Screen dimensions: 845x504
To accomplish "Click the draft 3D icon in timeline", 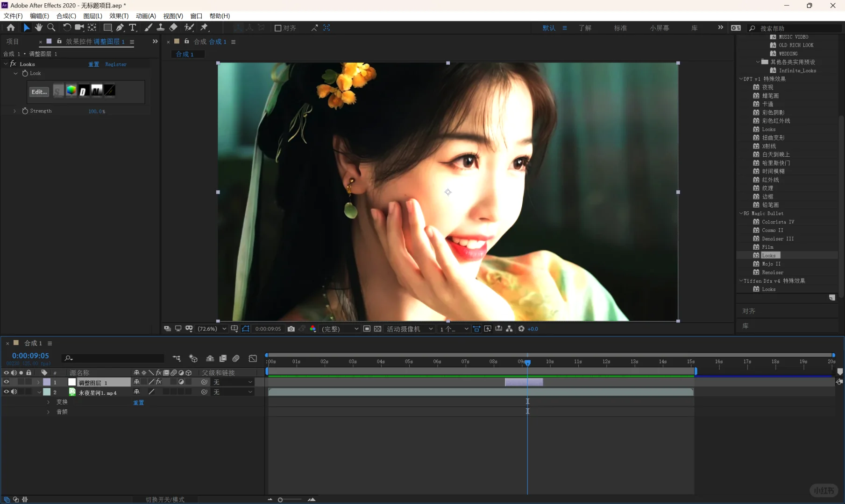I will (193, 358).
